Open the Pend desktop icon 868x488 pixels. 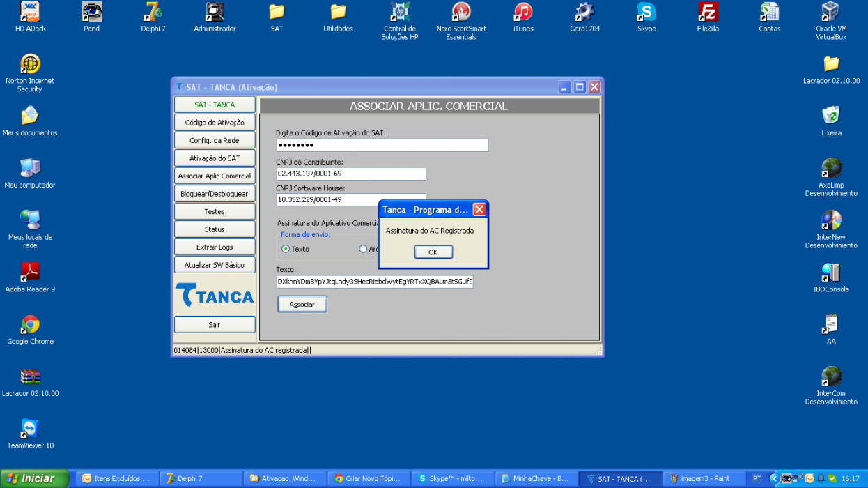[x=92, y=12]
